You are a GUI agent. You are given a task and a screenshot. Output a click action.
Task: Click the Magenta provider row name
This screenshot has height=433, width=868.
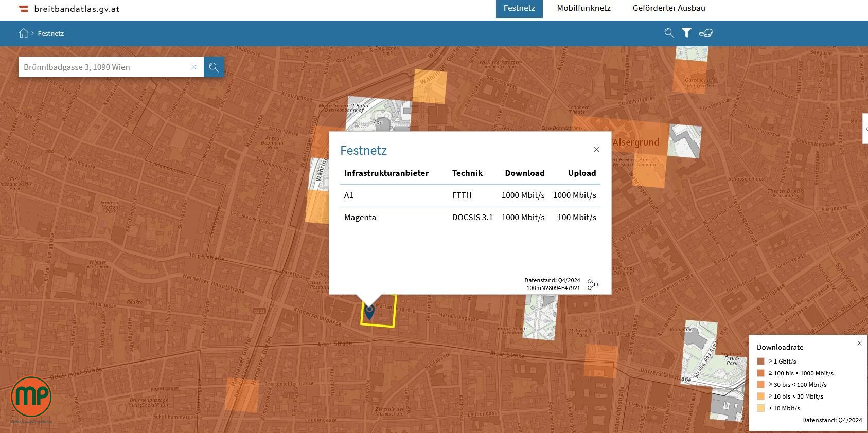point(360,217)
